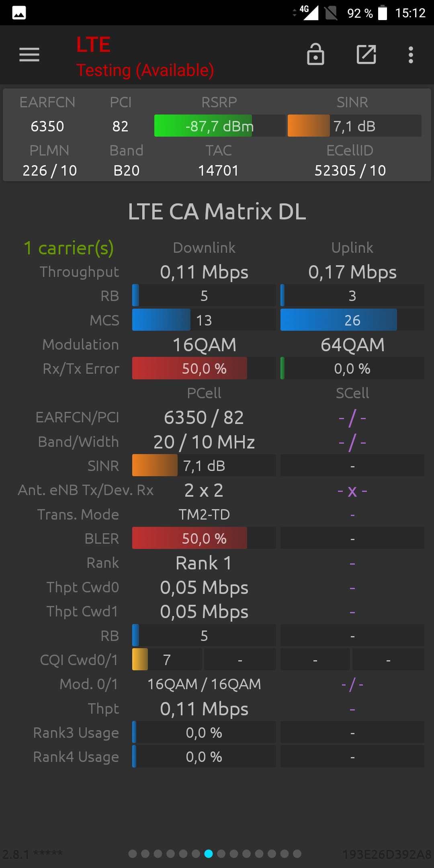Screen dimensions: 434x868
Task: Select the last page indicator dot
Action: 297,854
